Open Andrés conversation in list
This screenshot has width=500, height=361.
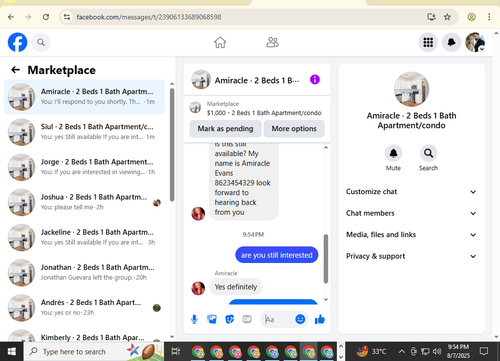click(84, 308)
